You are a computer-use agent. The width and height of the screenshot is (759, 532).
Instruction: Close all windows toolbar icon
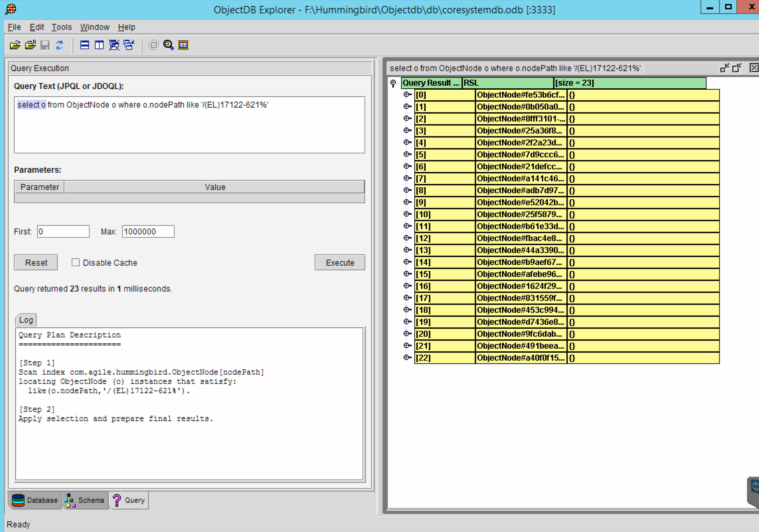click(114, 45)
